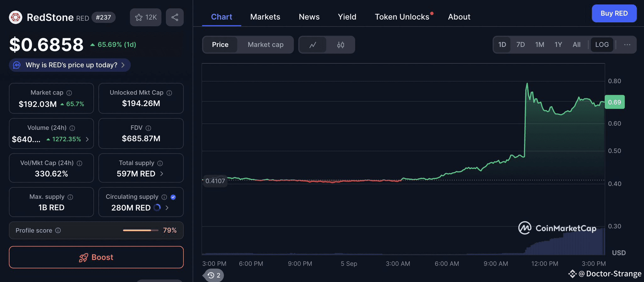Click the 0.69 current price label

click(x=614, y=102)
